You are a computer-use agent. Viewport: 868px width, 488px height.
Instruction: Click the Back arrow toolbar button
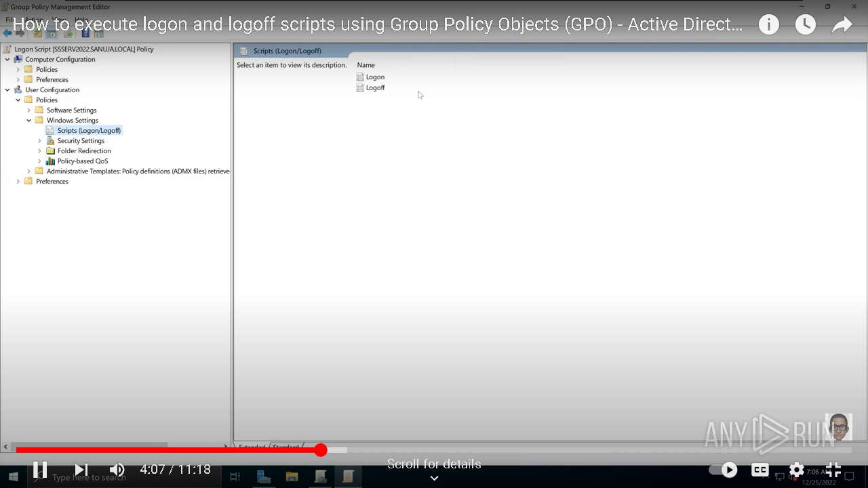coord(7,33)
